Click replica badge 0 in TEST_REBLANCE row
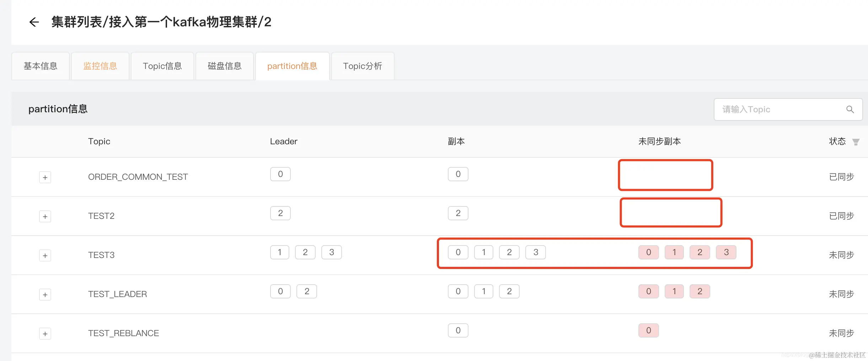The image size is (868, 361). click(458, 330)
